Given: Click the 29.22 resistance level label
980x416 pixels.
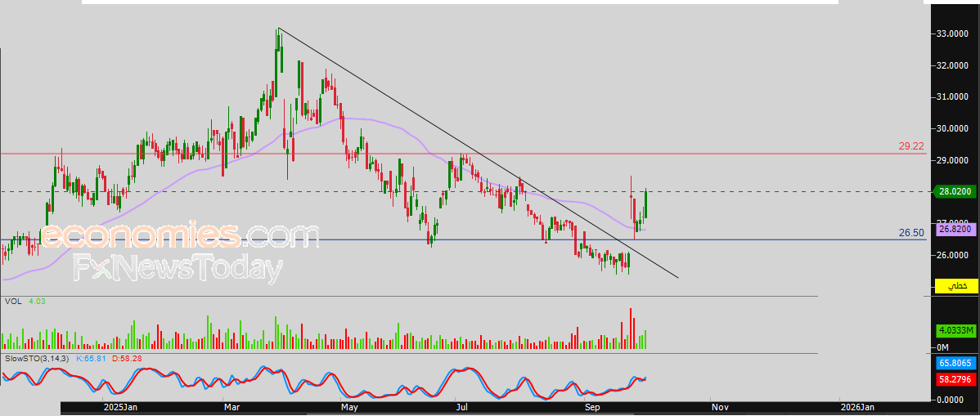Looking at the screenshot, I should (911, 146).
